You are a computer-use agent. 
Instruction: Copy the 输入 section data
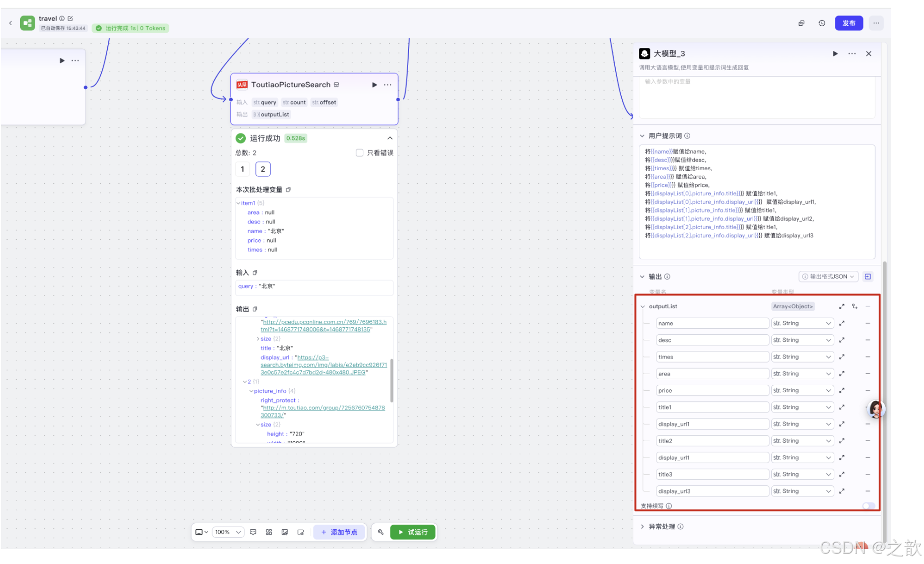(x=255, y=272)
